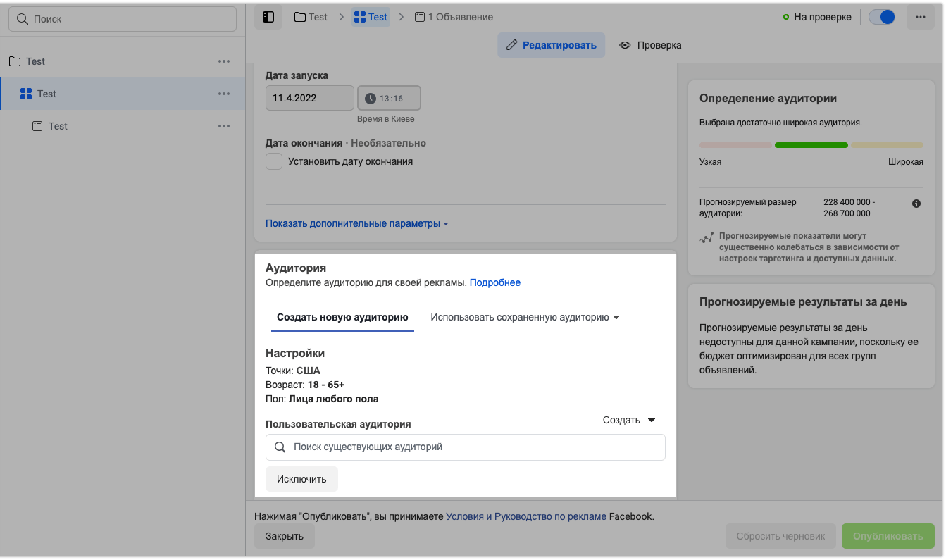The height and width of the screenshot is (560, 946).
Task: Open Использовать сохраненную аудиторию dropdown
Action: pyautogui.click(x=525, y=317)
